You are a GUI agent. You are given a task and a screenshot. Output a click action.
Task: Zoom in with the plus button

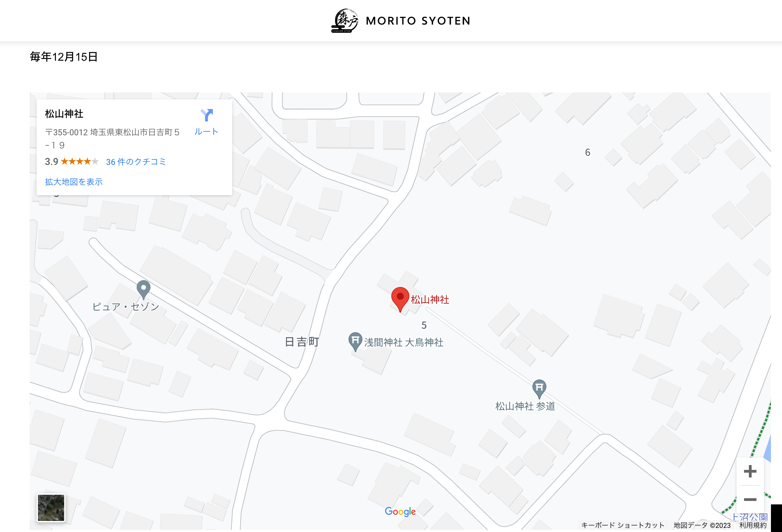tap(750, 471)
